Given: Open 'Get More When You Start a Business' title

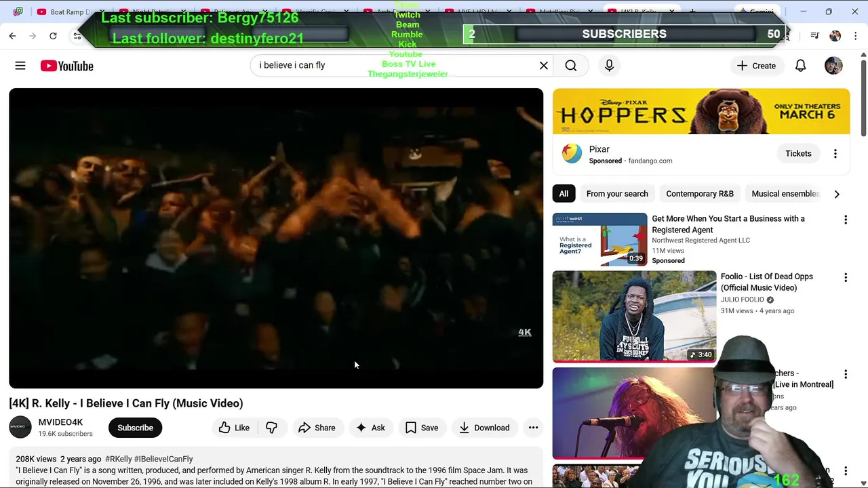Looking at the screenshot, I should [x=728, y=224].
